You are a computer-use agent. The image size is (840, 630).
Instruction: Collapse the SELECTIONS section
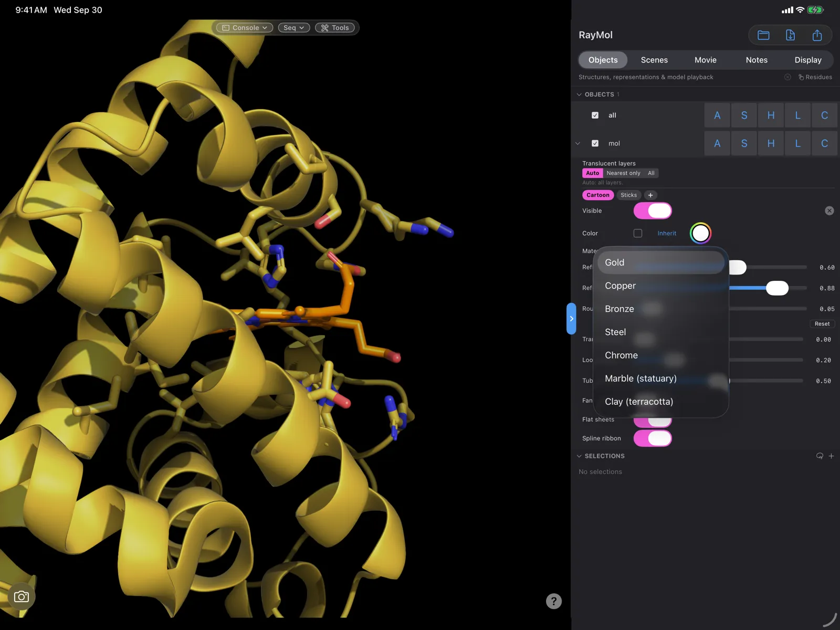(579, 456)
